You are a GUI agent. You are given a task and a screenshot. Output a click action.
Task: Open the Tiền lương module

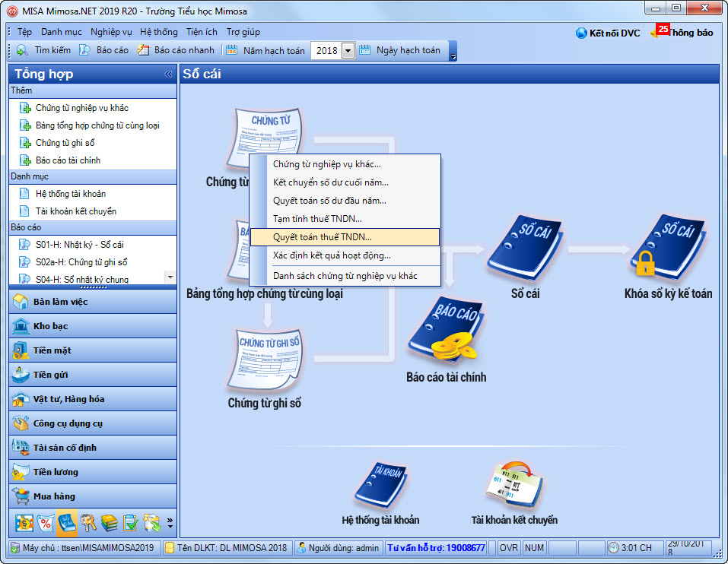click(93, 472)
